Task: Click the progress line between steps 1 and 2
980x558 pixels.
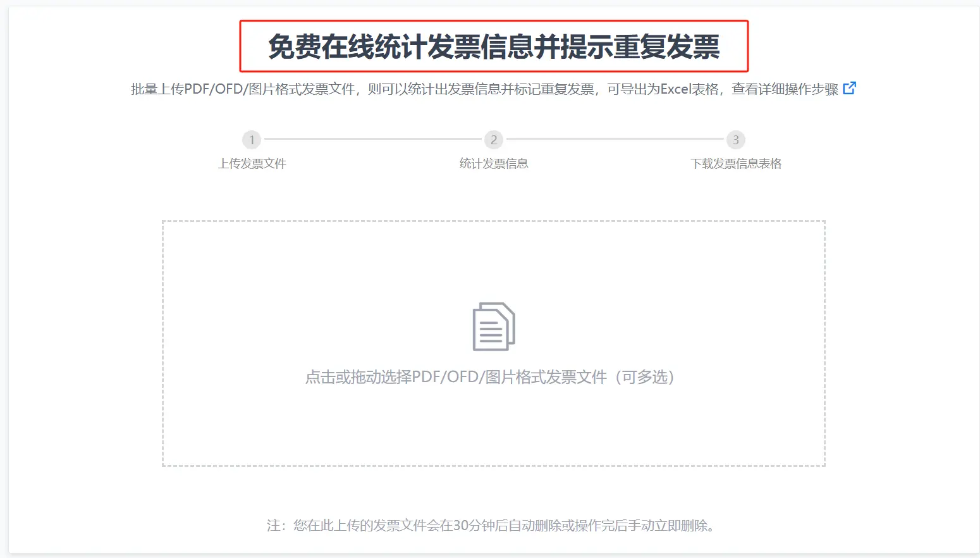Action: (x=372, y=139)
